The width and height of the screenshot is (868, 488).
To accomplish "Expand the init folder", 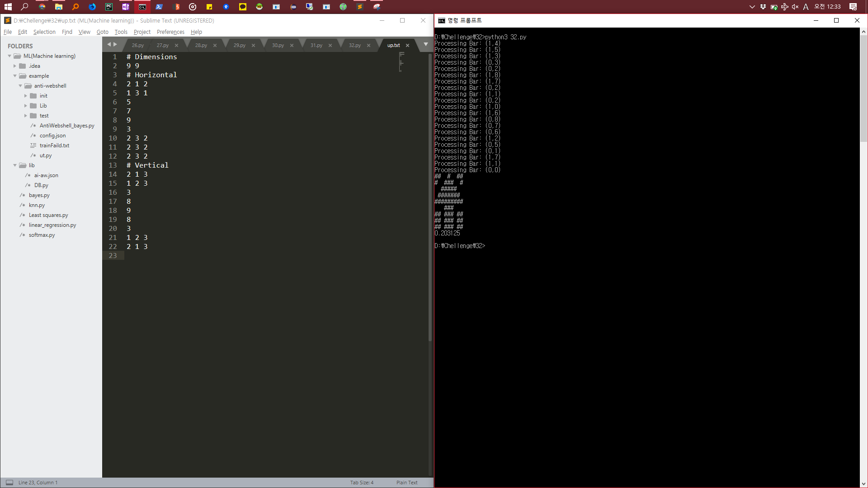I will (26, 96).
